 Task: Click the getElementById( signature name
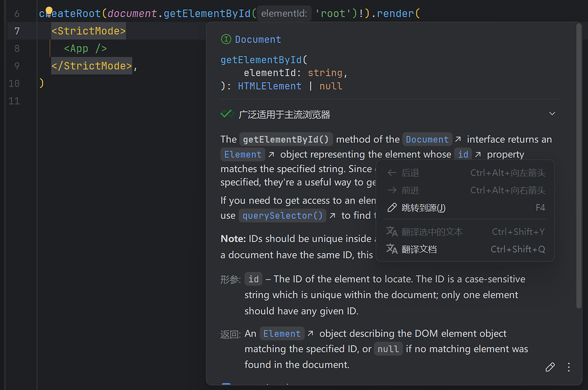click(264, 60)
